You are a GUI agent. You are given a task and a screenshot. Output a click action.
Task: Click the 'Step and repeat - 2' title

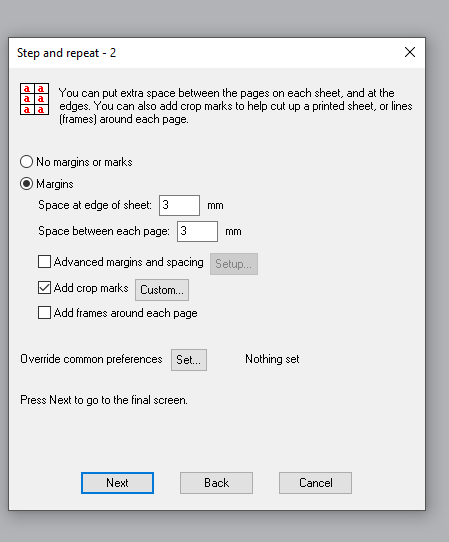coord(66,53)
